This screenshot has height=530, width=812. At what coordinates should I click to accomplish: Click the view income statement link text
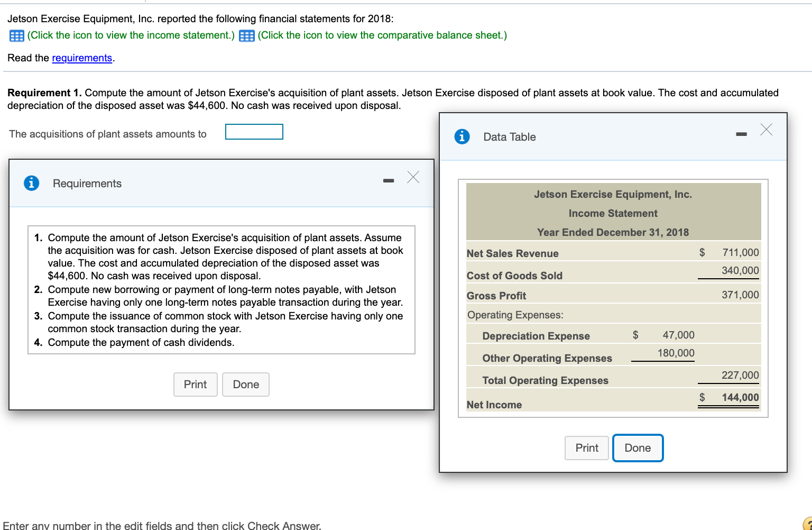coord(131,35)
